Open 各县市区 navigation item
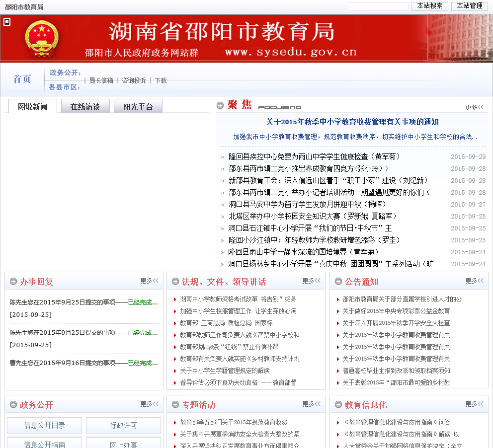 click(64, 87)
